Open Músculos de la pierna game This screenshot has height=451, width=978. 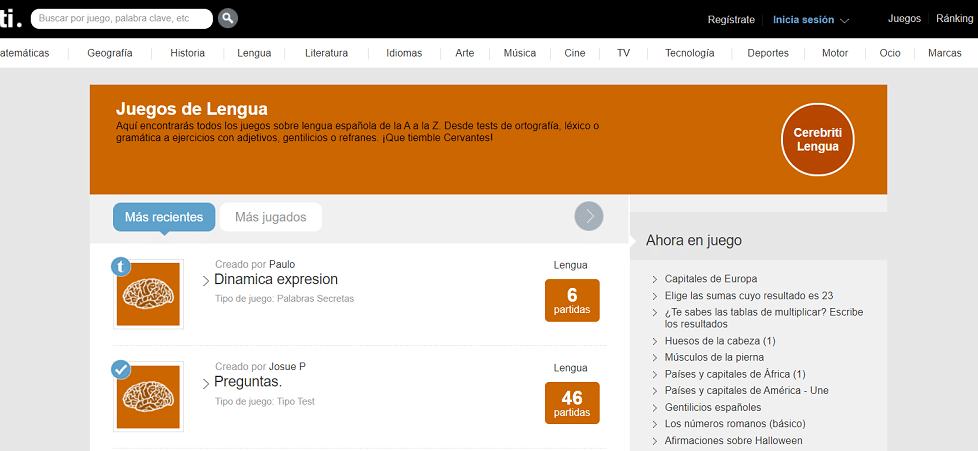pos(714,357)
